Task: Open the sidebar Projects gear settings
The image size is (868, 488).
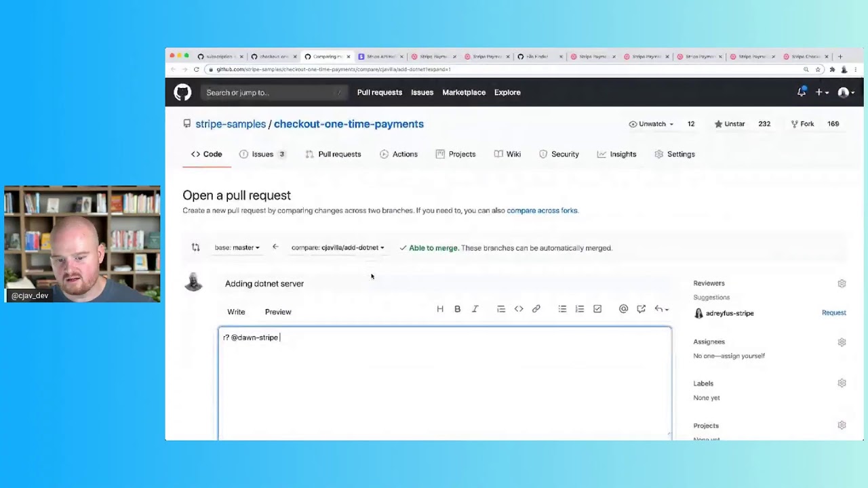Action: tap(842, 426)
